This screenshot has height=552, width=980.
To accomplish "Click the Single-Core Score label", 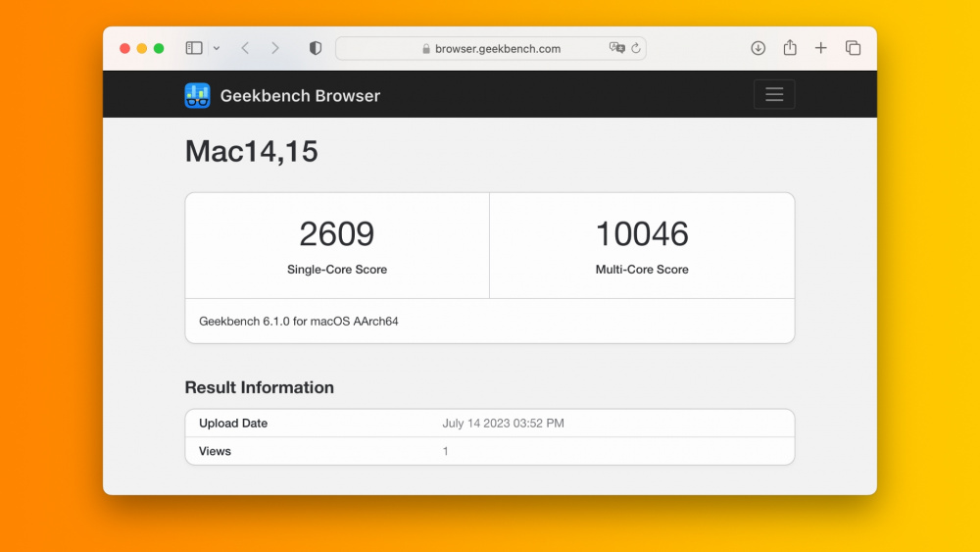I will 337,270.
